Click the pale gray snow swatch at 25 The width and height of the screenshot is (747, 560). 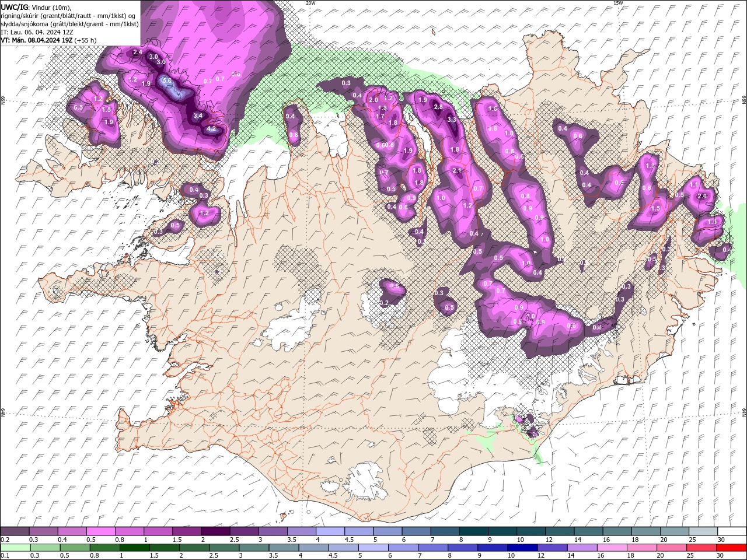(703, 531)
